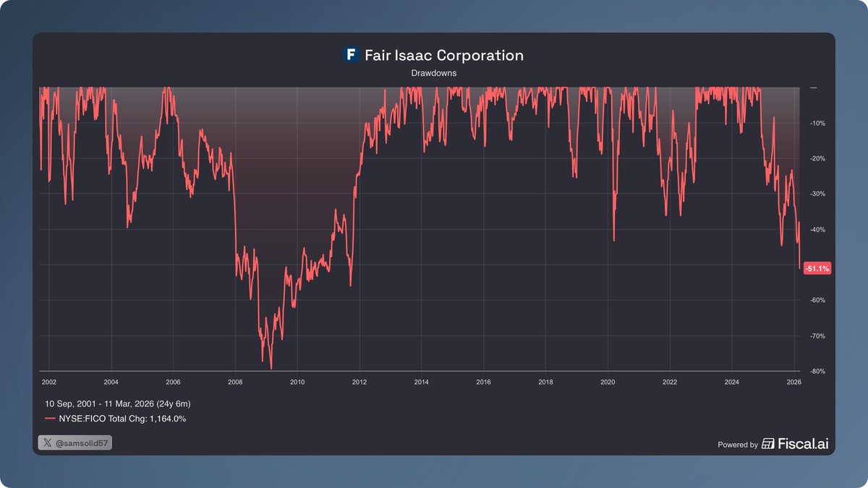Click the 2014 x-axis label

click(422, 381)
